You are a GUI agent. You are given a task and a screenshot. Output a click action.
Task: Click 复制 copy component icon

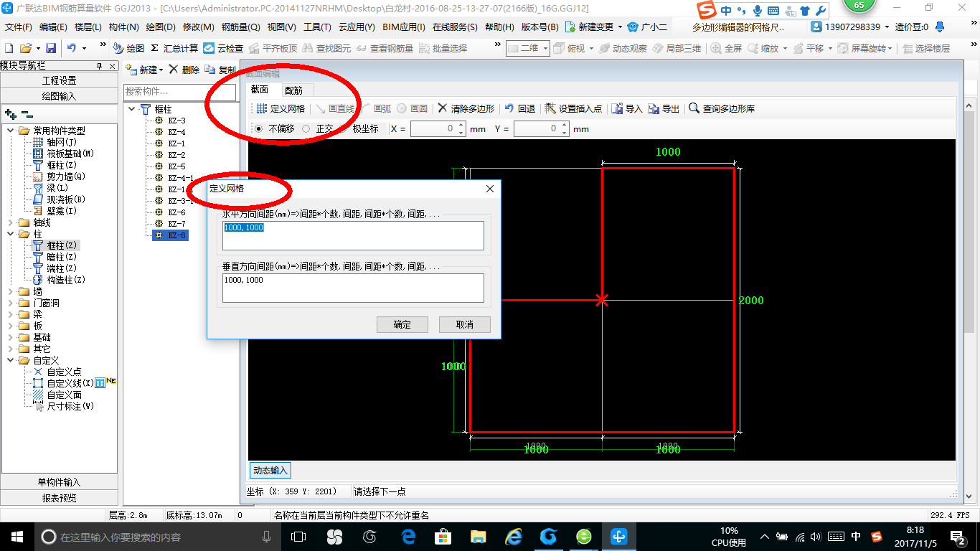point(220,70)
